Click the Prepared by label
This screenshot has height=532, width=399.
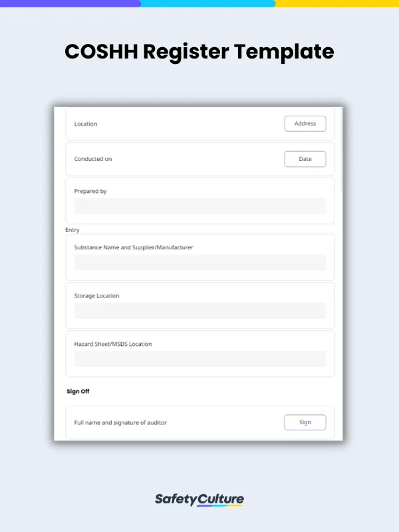tap(90, 192)
